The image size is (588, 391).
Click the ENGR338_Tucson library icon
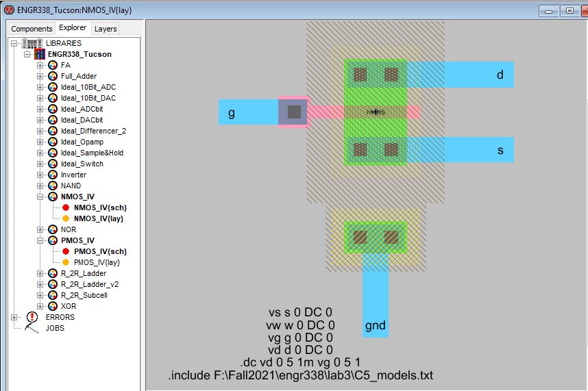point(40,54)
